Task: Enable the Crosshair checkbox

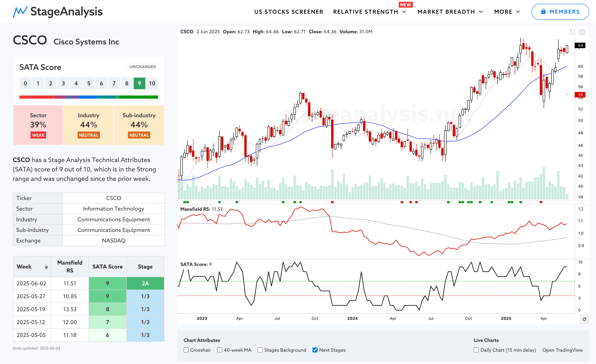Action: click(x=186, y=350)
